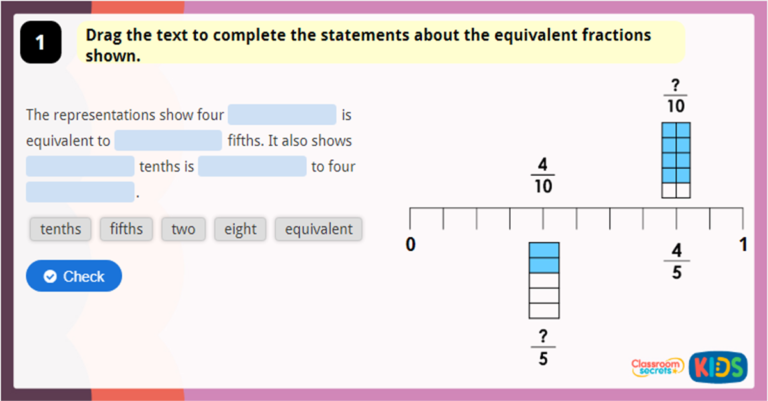Image resolution: width=768 pixels, height=401 pixels.
Task: Select the 'tenths' word tile
Action: point(61,229)
